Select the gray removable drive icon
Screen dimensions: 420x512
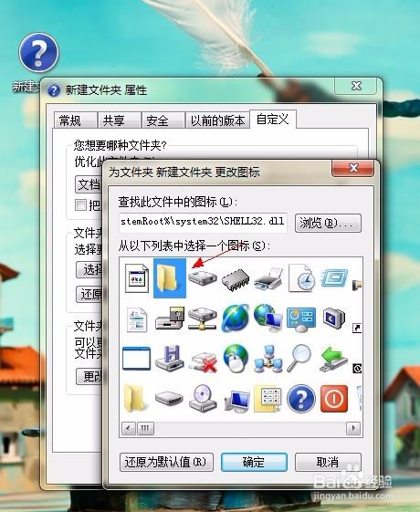coord(169,398)
